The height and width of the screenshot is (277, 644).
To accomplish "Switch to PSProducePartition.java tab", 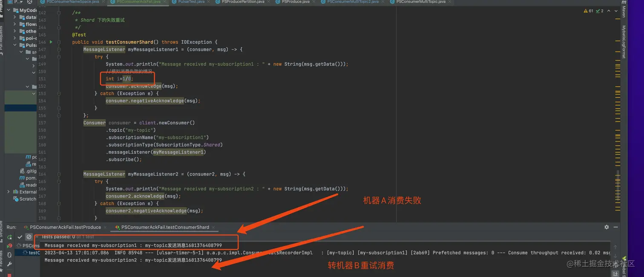I will [243, 2].
